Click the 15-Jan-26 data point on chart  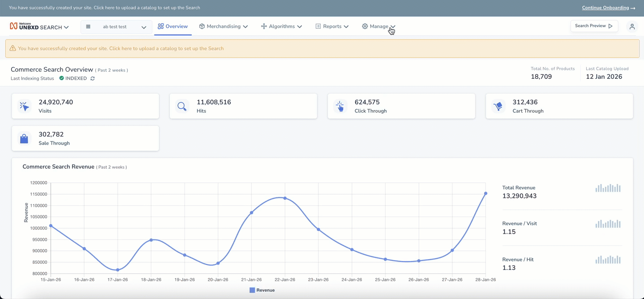51,226
